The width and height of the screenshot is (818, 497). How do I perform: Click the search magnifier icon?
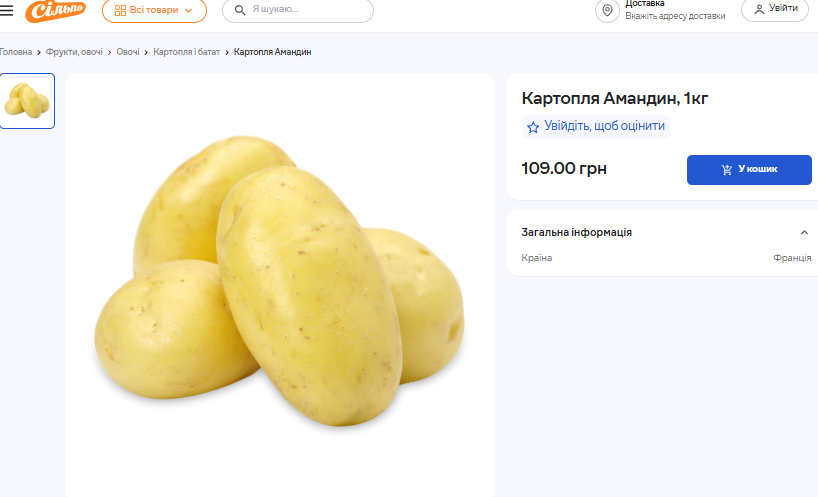(240, 10)
